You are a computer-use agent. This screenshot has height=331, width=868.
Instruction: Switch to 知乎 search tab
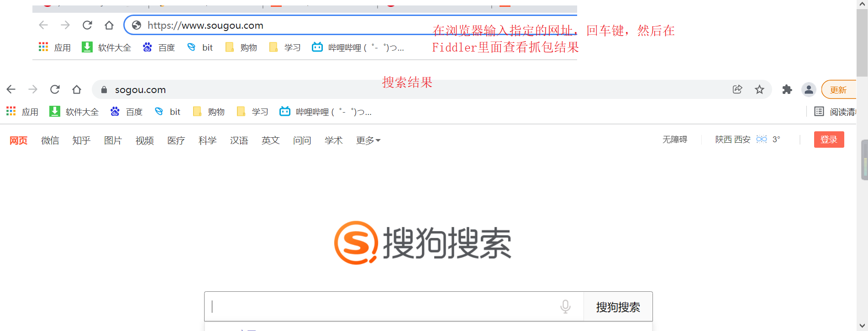[82, 140]
